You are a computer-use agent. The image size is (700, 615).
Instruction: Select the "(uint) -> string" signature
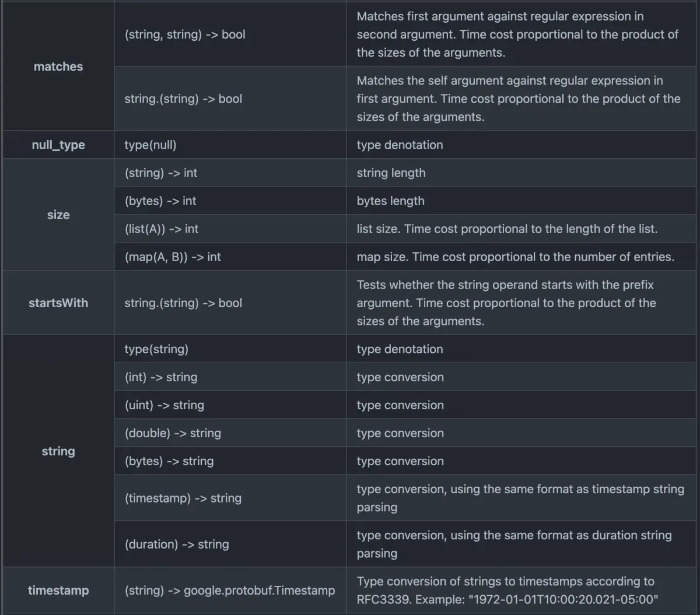(164, 405)
